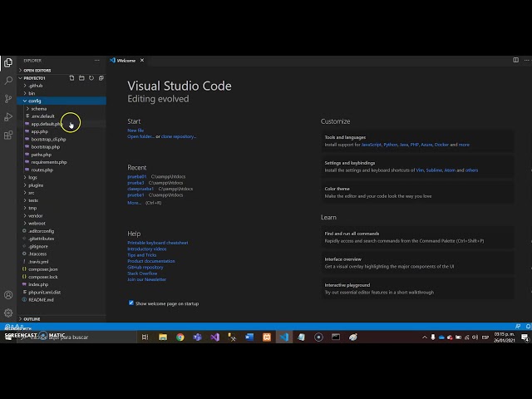
Task: Click the Open folder link
Action: (x=140, y=136)
